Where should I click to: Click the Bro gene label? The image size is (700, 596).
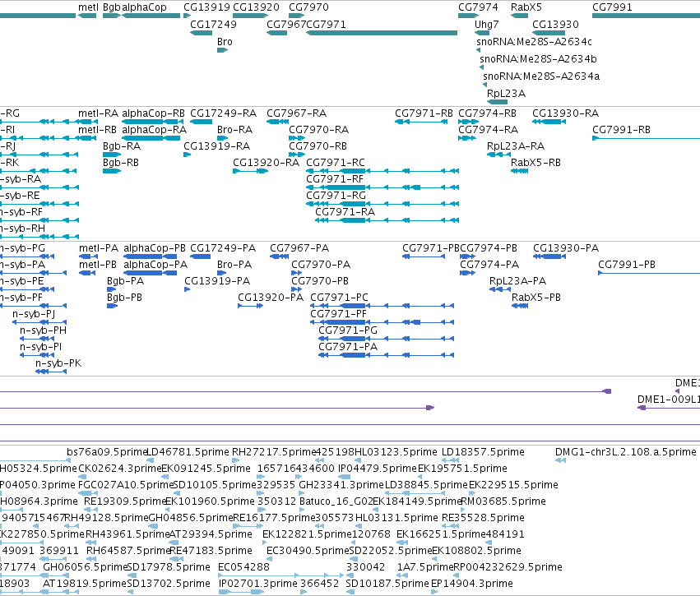click(x=225, y=42)
